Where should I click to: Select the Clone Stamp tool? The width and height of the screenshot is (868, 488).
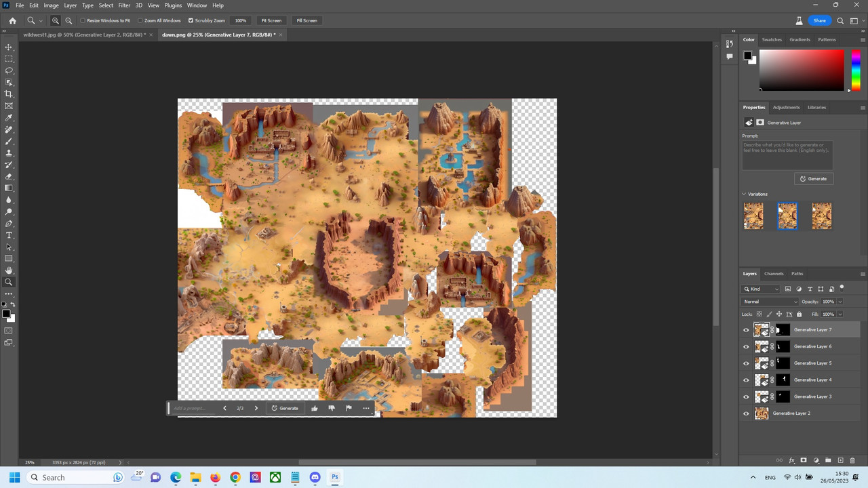coord(9,152)
